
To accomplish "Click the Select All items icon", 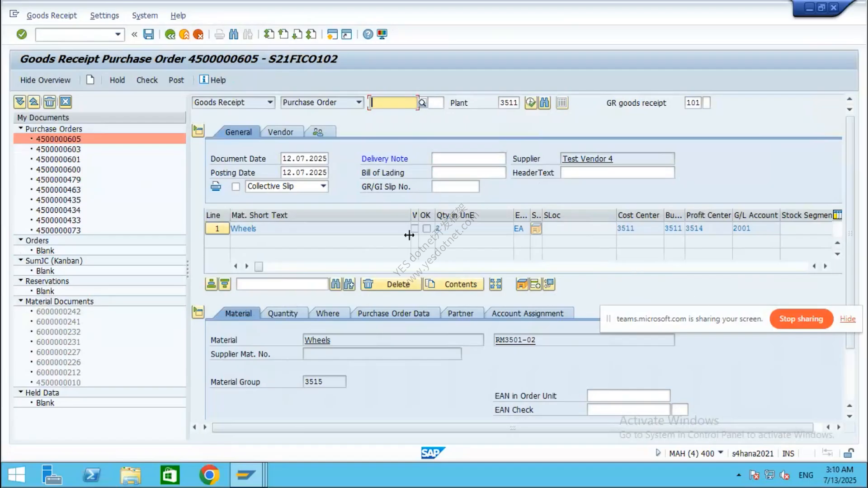I will 211,284.
